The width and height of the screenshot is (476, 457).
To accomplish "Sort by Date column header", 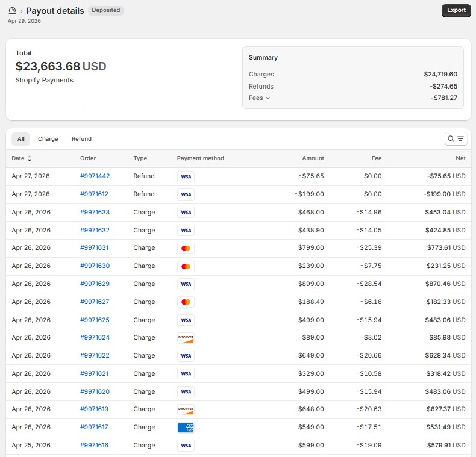I will point(22,158).
